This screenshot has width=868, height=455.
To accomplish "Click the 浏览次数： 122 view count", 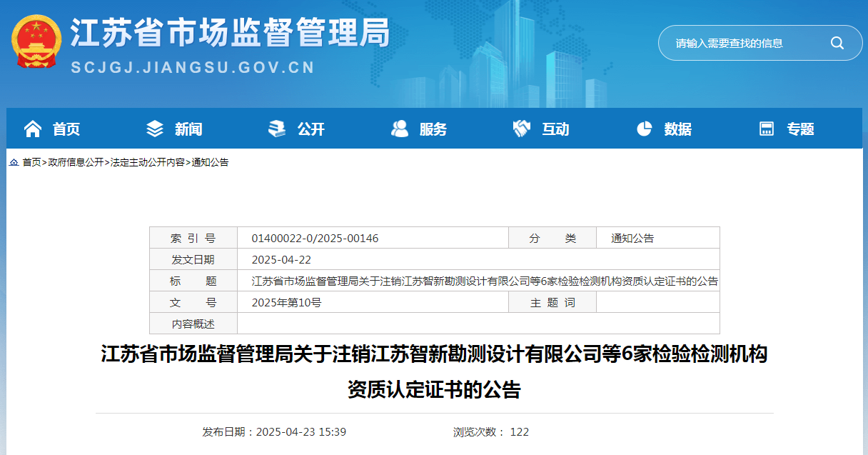I will click(x=491, y=432).
